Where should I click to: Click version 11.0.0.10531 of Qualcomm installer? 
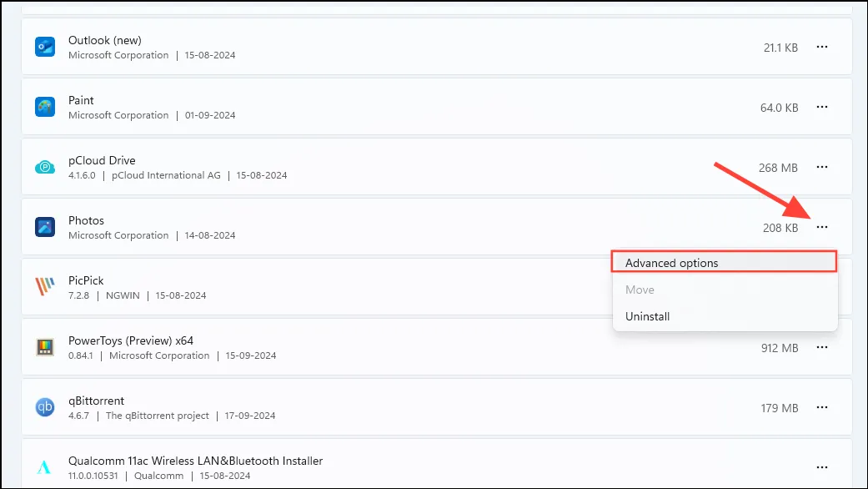[93, 476]
